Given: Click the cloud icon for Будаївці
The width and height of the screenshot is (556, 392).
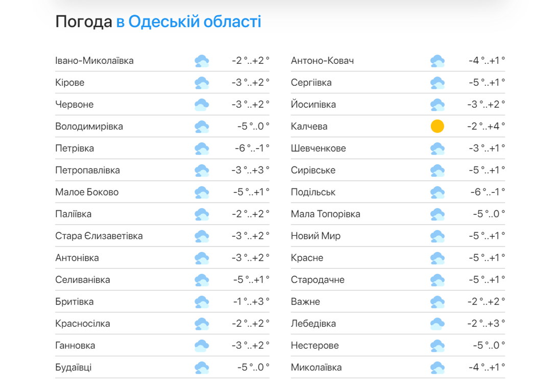Looking at the screenshot, I should point(202,367).
